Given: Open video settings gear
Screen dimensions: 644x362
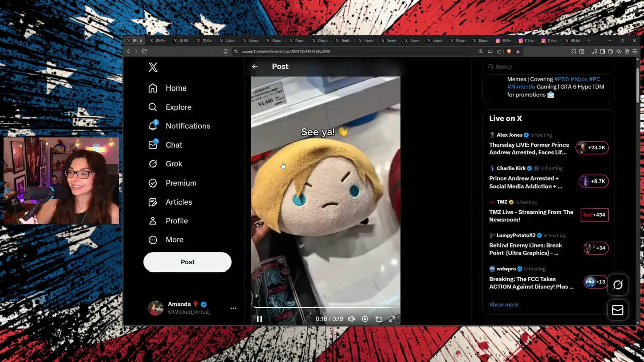Looking at the screenshot, I should coord(365,319).
